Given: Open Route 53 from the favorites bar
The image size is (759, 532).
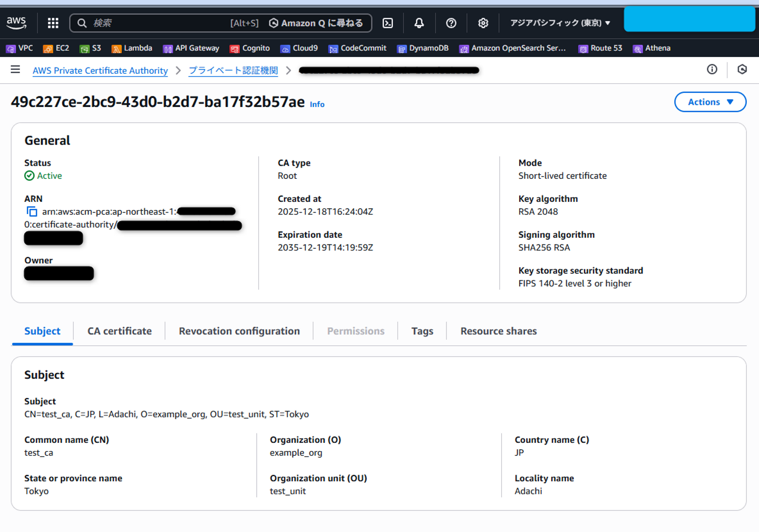Looking at the screenshot, I should [600, 48].
